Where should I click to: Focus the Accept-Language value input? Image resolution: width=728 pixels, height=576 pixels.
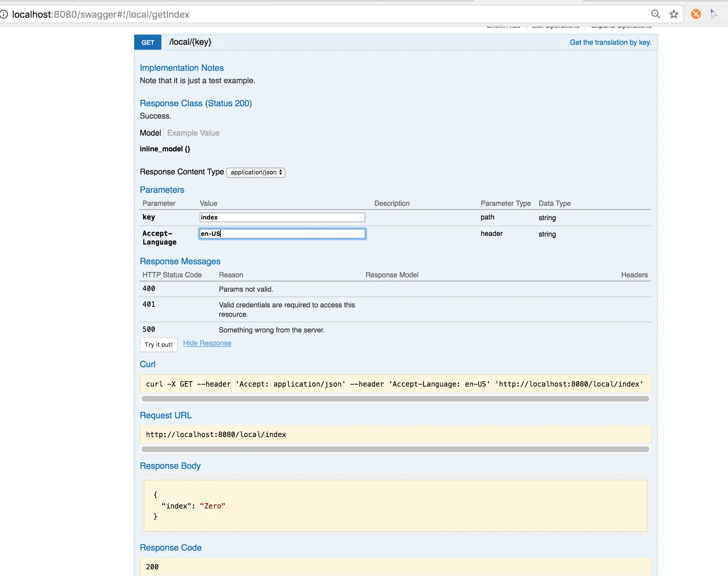(x=282, y=234)
